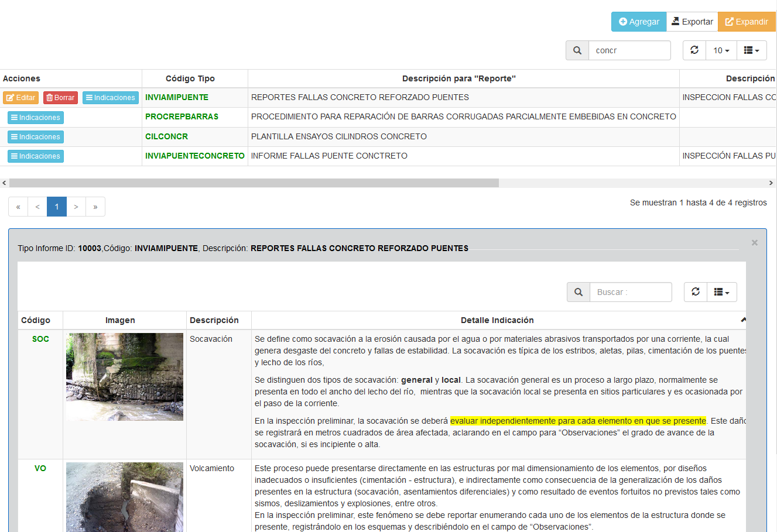Click the Socavación thumbnail image
Viewport: 777px width, 532px height.
[x=125, y=376]
